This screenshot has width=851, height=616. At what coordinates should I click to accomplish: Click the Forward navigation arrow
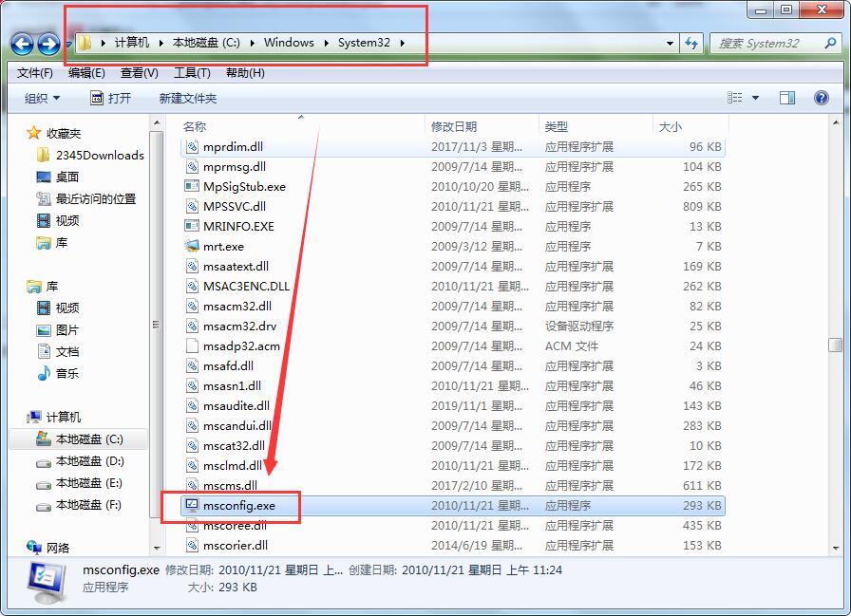point(48,44)
